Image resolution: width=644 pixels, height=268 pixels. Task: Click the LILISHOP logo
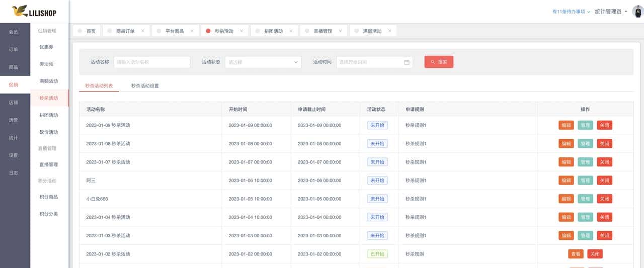(x=34, y=11)
